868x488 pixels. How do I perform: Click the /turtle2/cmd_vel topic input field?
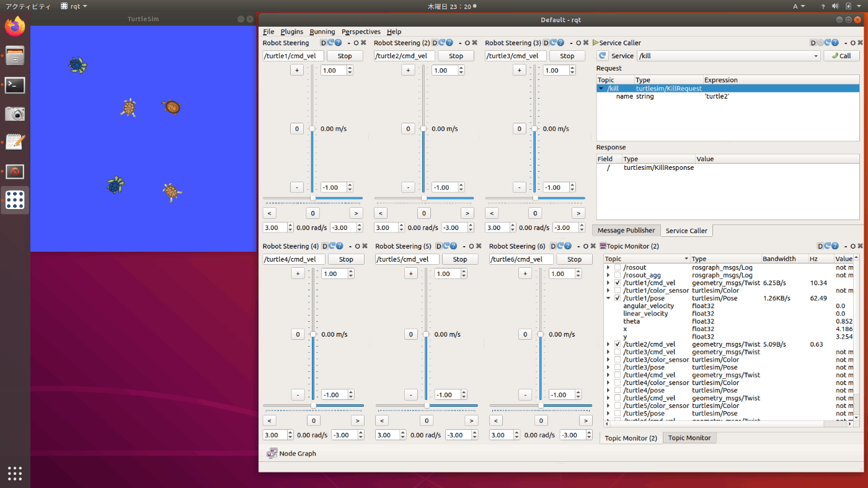[404, 56]
